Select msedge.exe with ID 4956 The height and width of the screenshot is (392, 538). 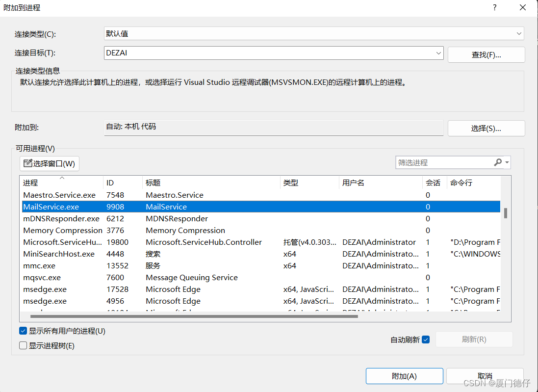point(260,301)
